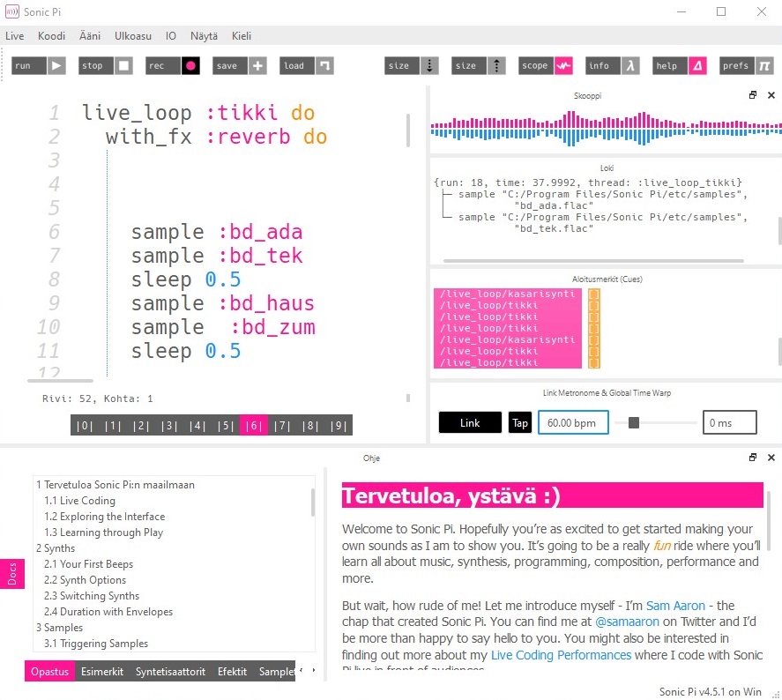The width and height of the screenshot is (782, 700).
Task: Click the Loki log horizontal scrollbar
Action: 593,260
